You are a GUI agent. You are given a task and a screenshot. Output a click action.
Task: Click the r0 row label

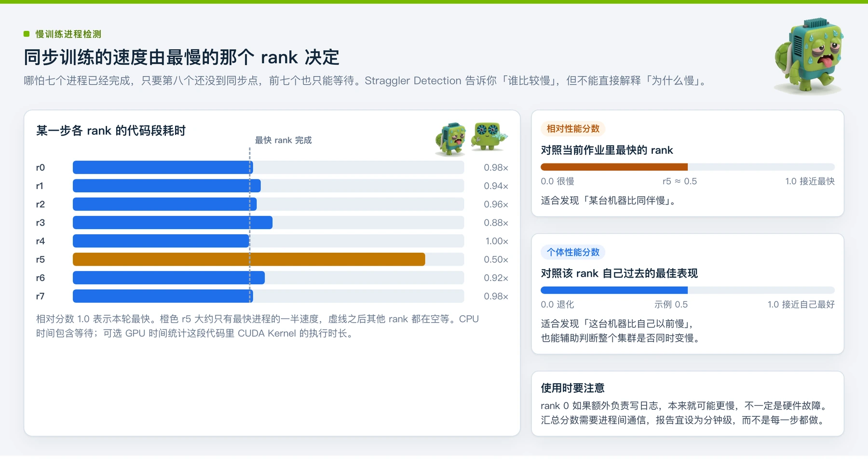coord(41,167)
